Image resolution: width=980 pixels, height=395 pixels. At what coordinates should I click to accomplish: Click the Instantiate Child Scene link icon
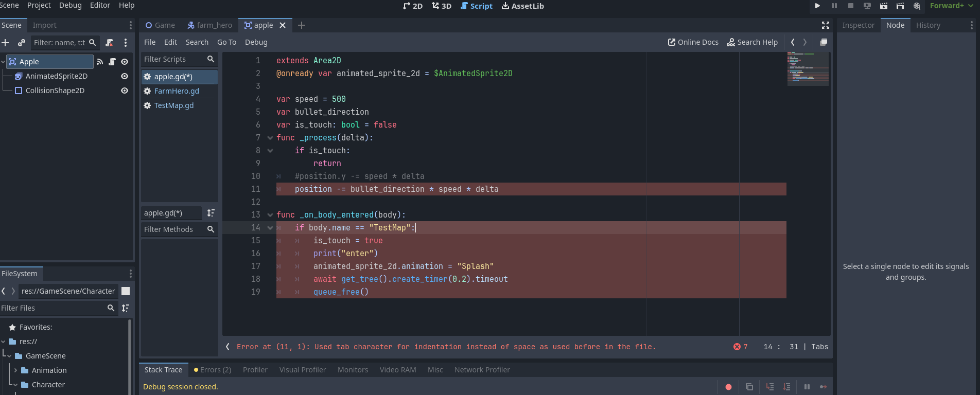click(22, 43)
